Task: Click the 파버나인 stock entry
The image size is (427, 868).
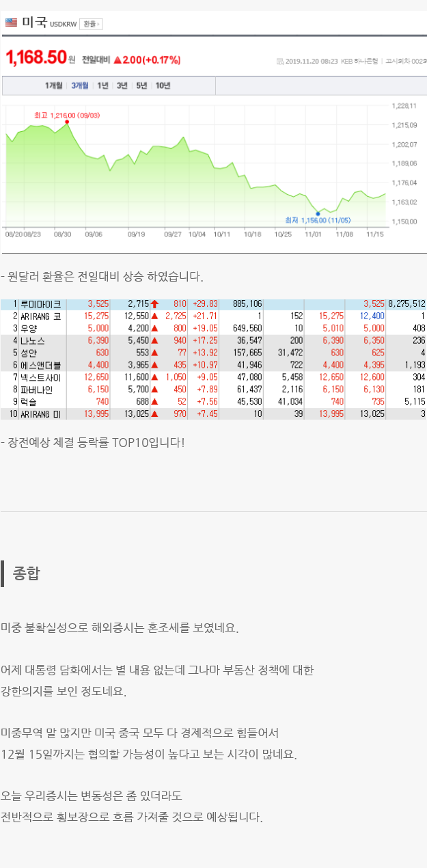Action: tap(37, 390)
